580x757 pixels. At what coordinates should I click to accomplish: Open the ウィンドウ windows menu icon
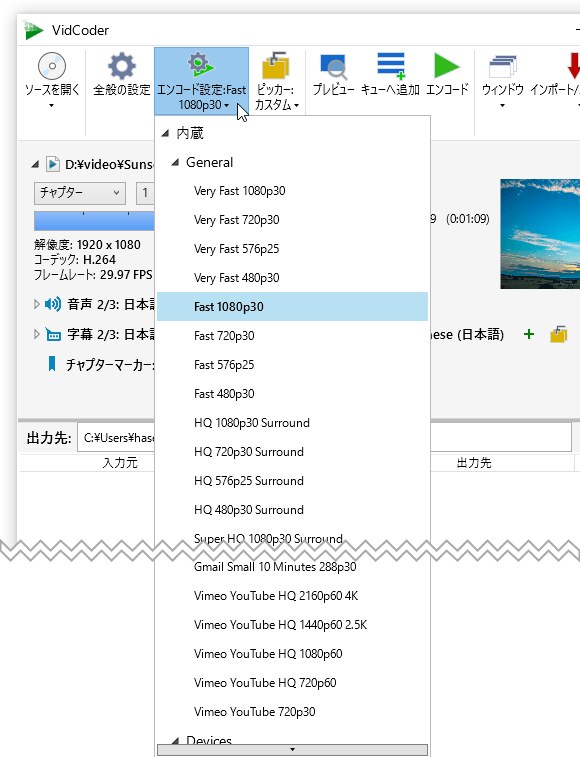(x=502, y=67)
